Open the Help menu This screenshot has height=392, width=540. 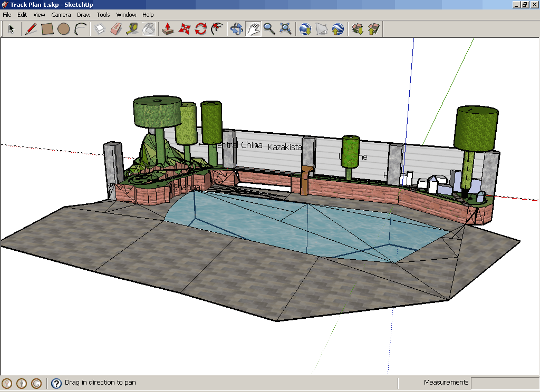pyautogui.click(x=148, y=15)
